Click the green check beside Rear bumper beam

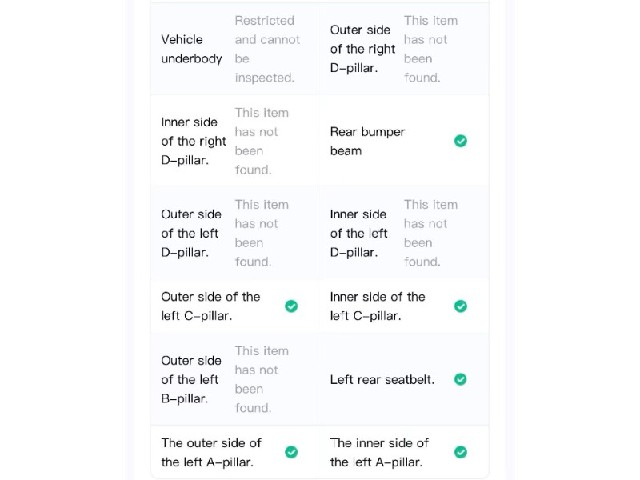point(460,141)
